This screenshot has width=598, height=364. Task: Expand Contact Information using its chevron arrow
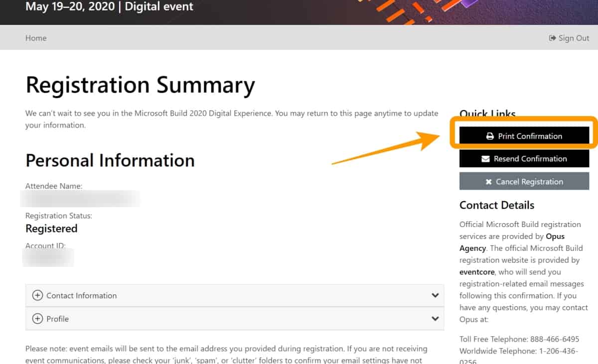pos(435,295)
